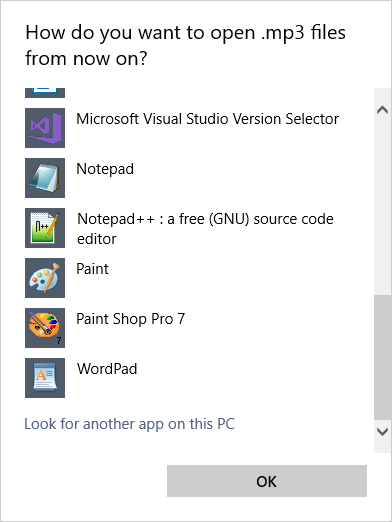Confirm selection with the OK button
392x522 pixels.
[267, 481]
